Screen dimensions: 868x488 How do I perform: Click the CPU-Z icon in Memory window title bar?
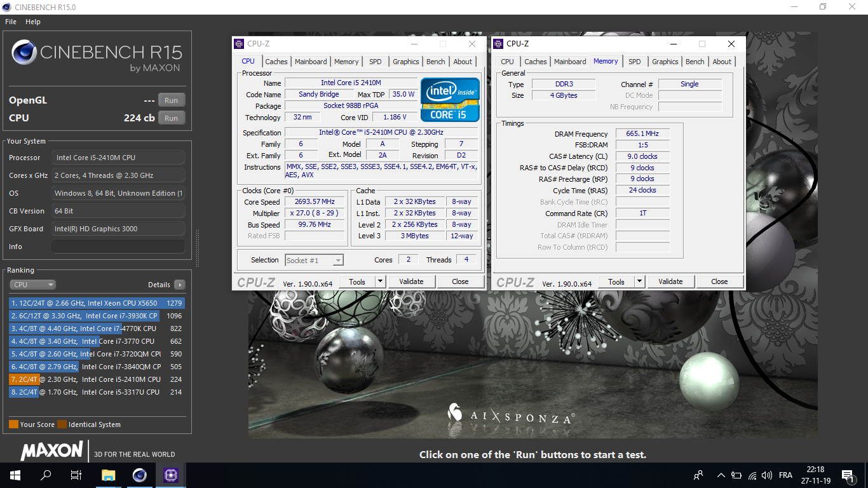[x=498, y=44]
